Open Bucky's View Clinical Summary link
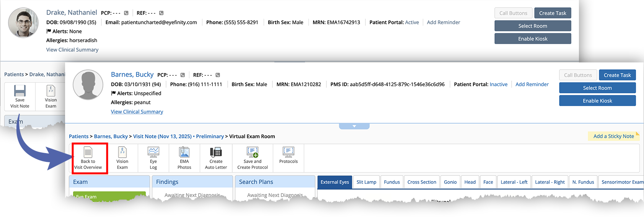Image resolution: width=644 pixels, height=217 pixels. (x=137, y=112)
